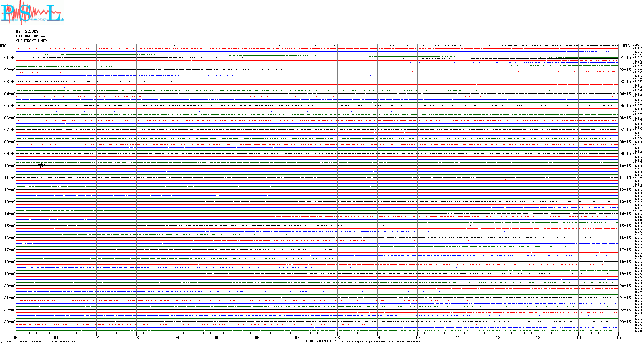644x346 pixels.
Task: Click the '05:15' end-time label
Action: pos(625,106)
